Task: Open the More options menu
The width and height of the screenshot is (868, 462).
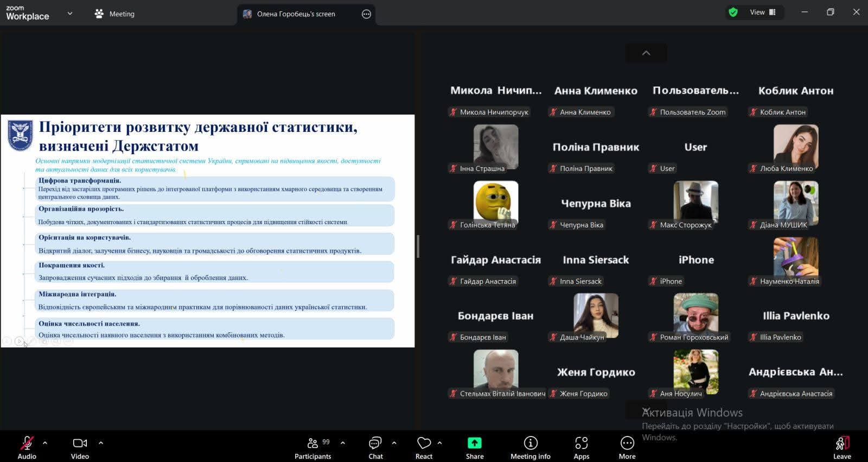Action: click(627, 448)
